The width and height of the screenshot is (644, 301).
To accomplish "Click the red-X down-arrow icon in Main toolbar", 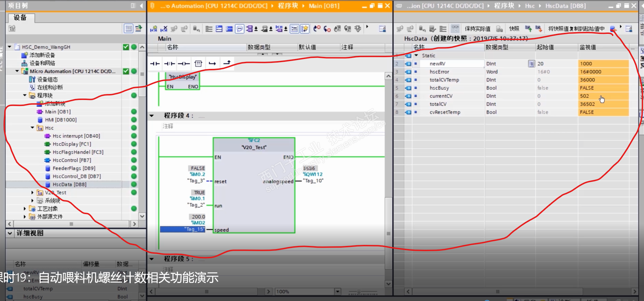I will click(x=327, y=29).
